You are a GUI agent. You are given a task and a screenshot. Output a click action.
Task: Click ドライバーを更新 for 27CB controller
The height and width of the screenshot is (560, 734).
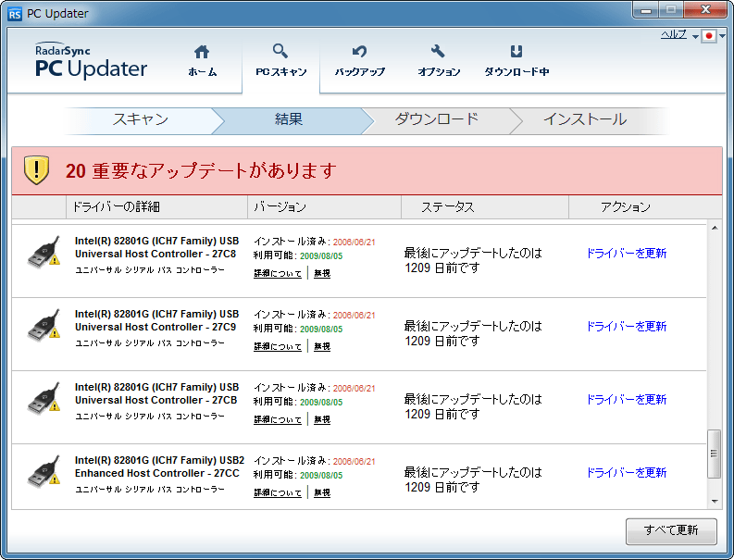coord(627,399)
